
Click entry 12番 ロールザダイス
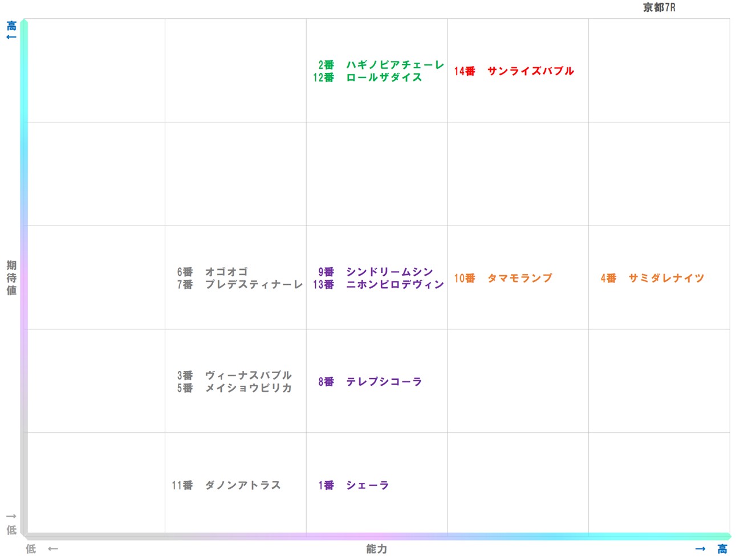(367, 77)
